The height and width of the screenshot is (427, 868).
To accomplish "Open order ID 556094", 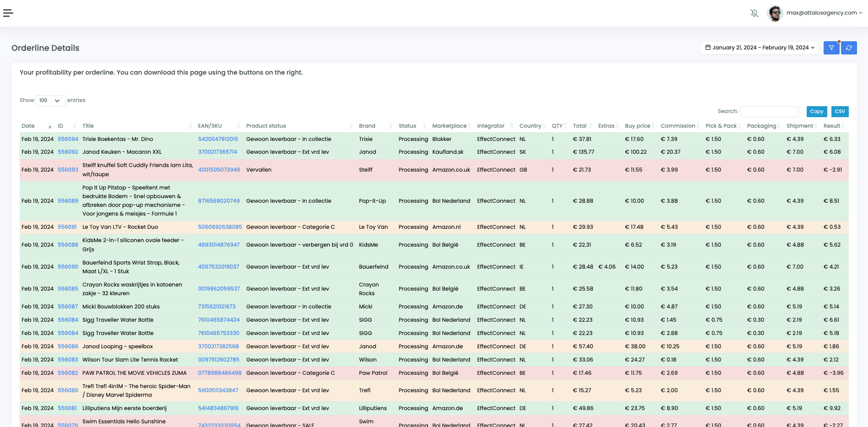I will coord(68,139).
